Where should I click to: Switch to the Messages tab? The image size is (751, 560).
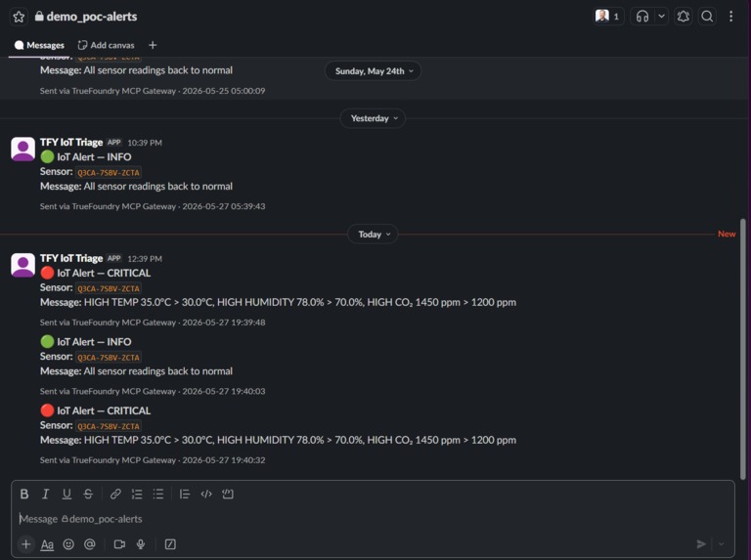39,46
